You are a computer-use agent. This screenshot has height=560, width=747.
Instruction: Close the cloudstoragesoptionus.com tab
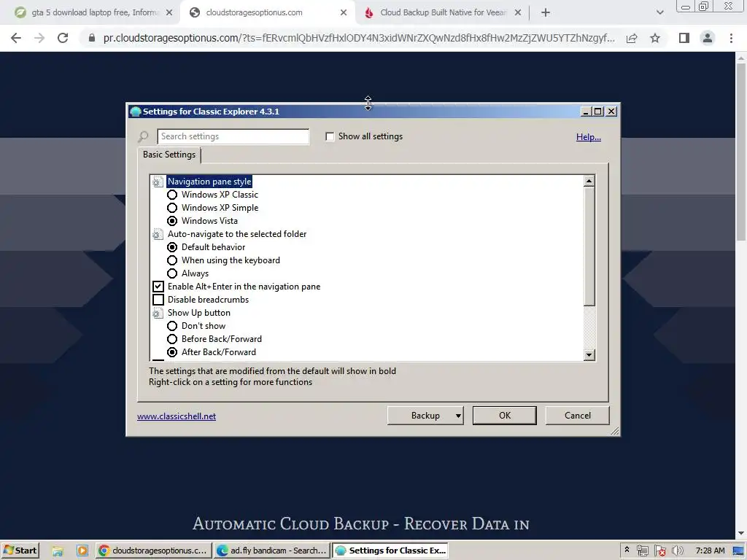pos(344,13)
